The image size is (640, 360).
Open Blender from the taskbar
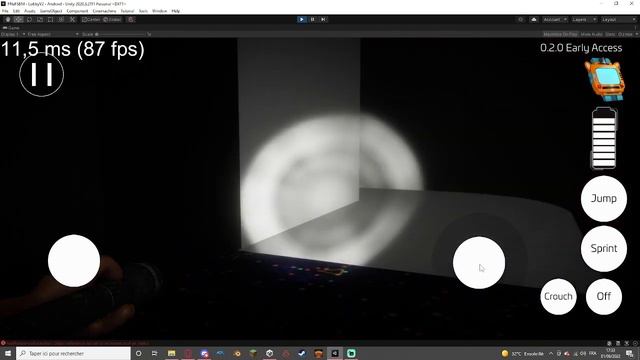pyautogui.click(x=237, y=353)
